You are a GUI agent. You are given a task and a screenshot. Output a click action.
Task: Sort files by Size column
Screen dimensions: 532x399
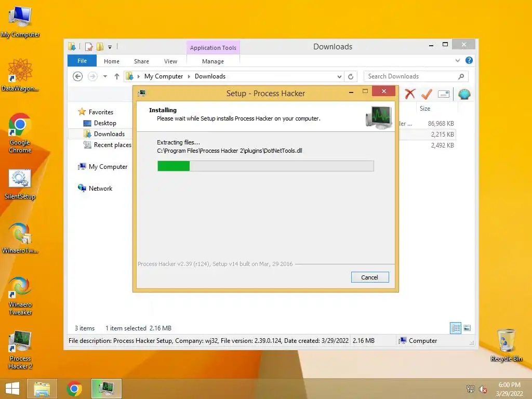coord(425,109)
